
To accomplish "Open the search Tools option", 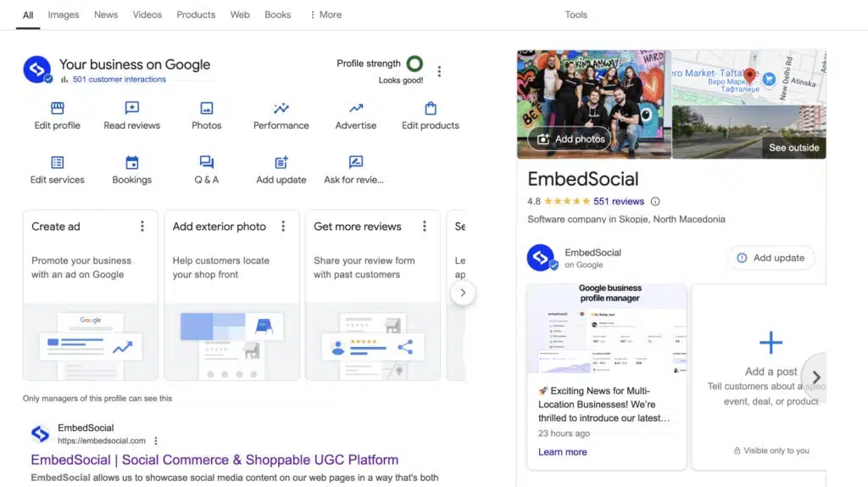I will pyautogui.click(x=576, y=15).
